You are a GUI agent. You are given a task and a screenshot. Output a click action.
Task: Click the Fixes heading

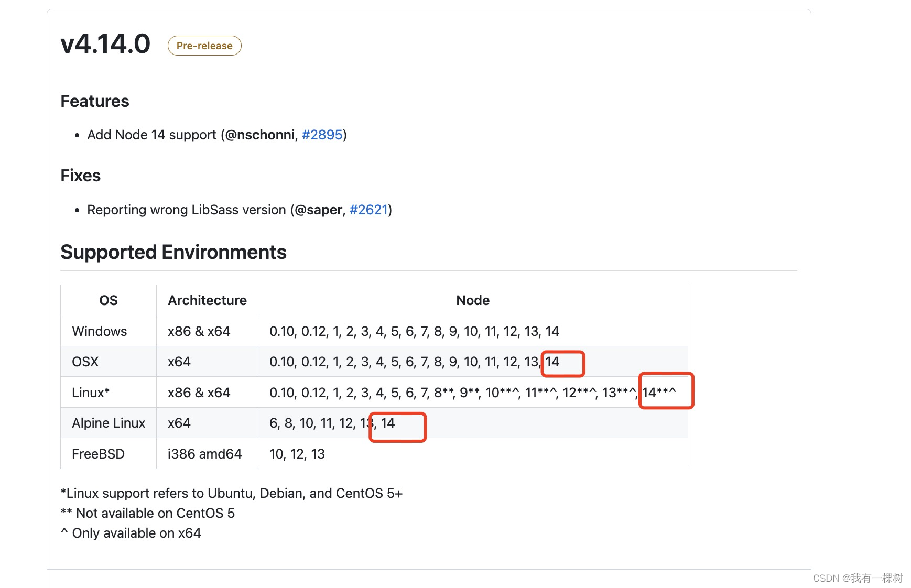(81, 176)
